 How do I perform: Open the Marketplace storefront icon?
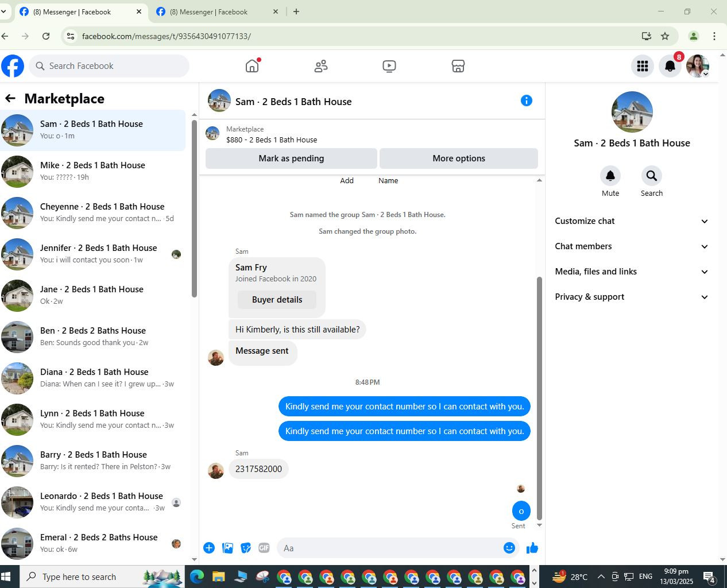click(x=458, y=66)
